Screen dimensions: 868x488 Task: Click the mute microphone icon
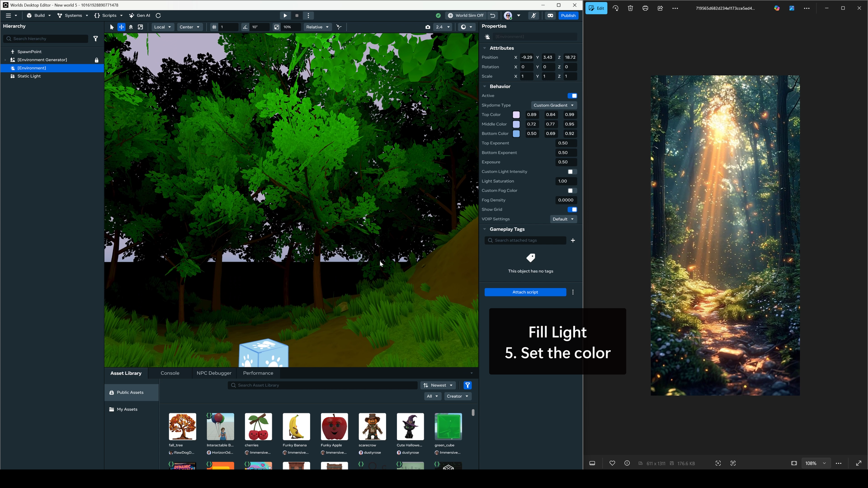point(533,15)
